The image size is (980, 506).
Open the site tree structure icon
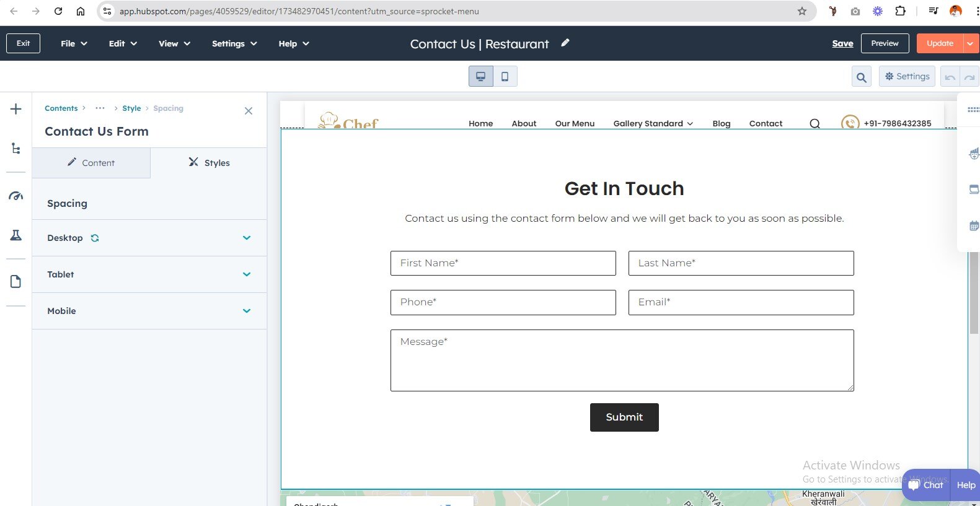16,149
